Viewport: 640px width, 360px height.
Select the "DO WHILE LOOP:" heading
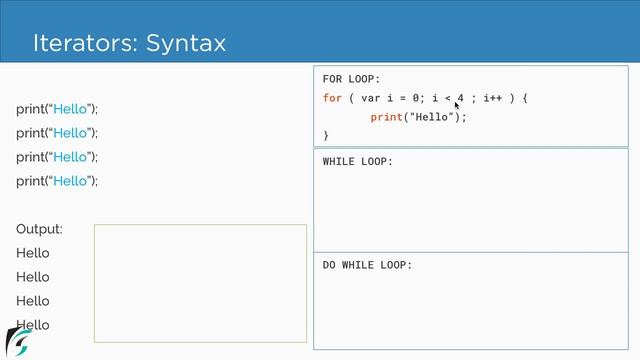point(367,265)
